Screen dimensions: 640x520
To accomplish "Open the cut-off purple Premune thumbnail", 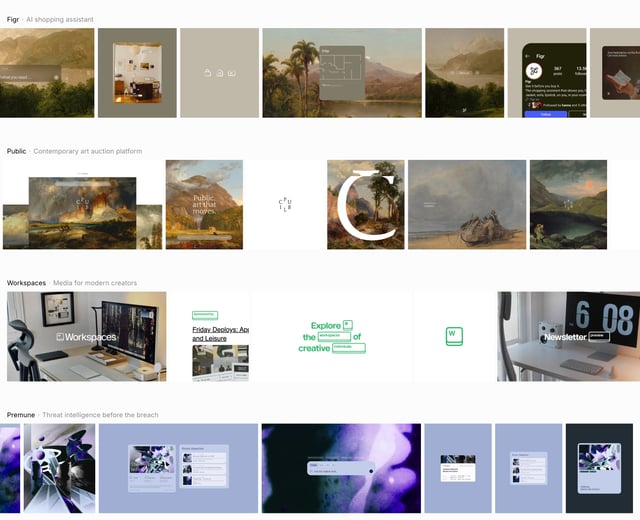I will point(10,468).
